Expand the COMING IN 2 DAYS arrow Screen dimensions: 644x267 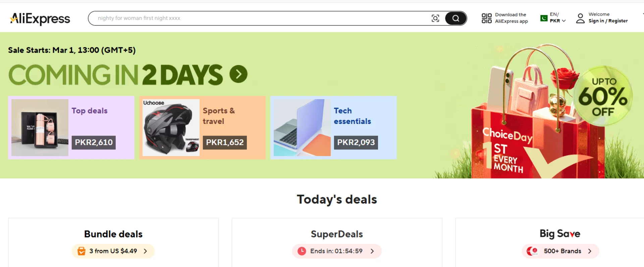pos(238,73)
